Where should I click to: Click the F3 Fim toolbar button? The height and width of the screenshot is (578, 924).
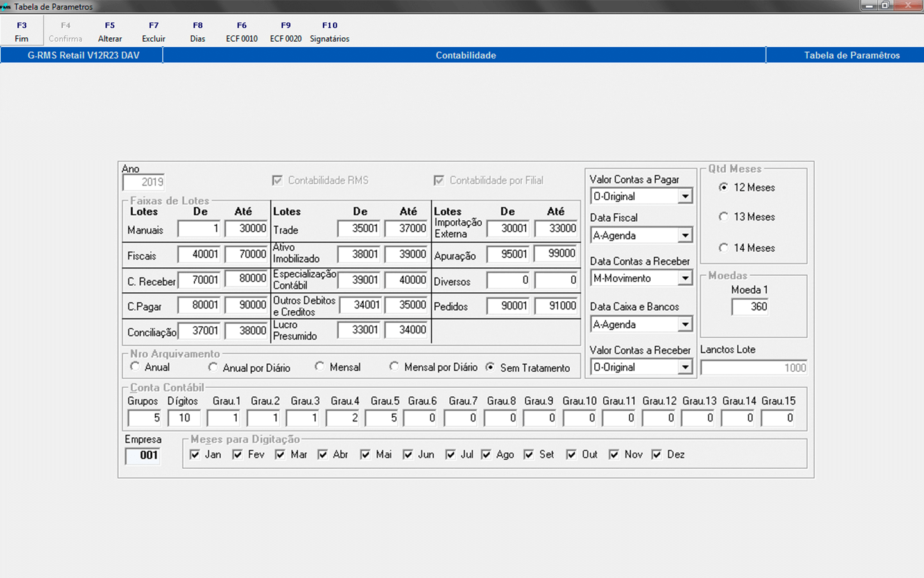(22, 31)
